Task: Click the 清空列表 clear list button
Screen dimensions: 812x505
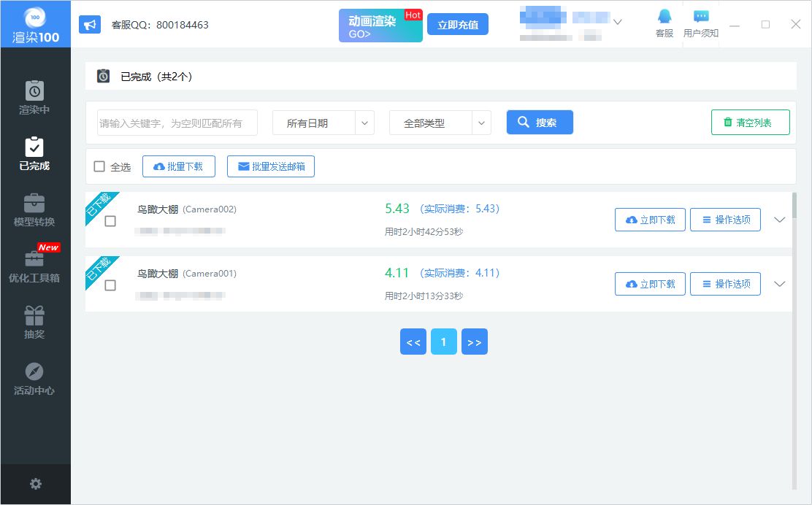Action: pyautogui.click(x=751, y=123)
